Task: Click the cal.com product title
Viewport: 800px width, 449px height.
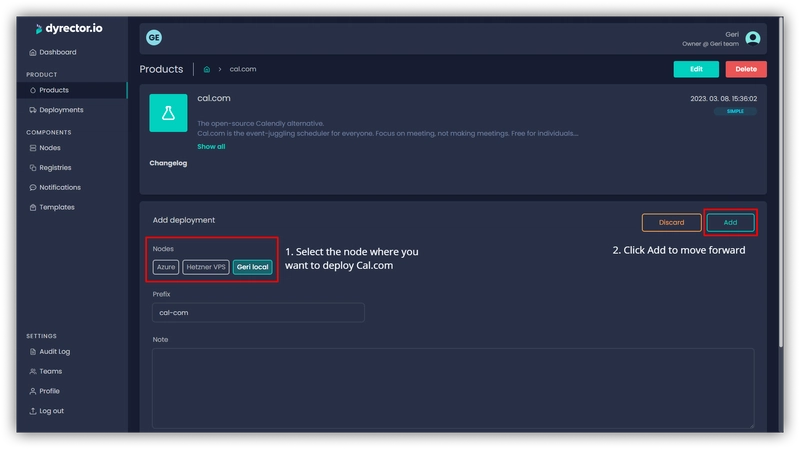Action: coord(214,98)
